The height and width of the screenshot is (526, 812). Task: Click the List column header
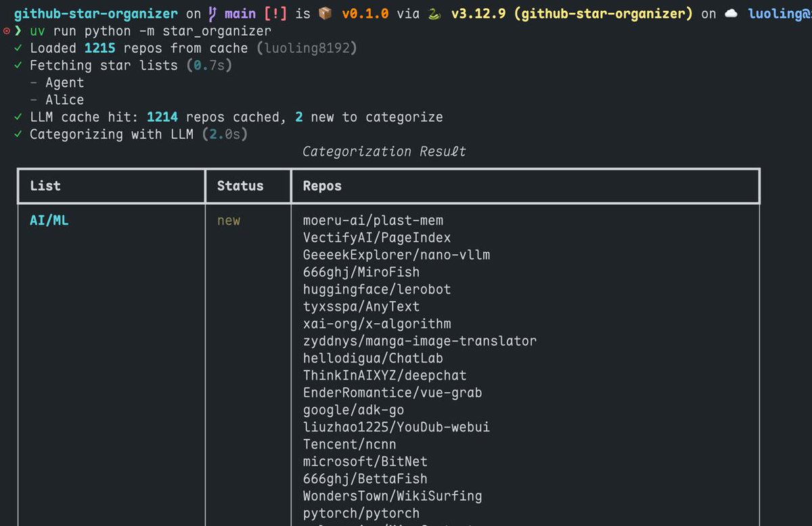45,186
